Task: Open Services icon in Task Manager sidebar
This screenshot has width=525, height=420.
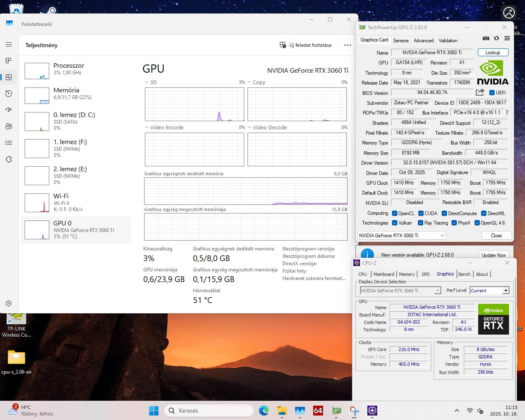Action: [9, 159]
